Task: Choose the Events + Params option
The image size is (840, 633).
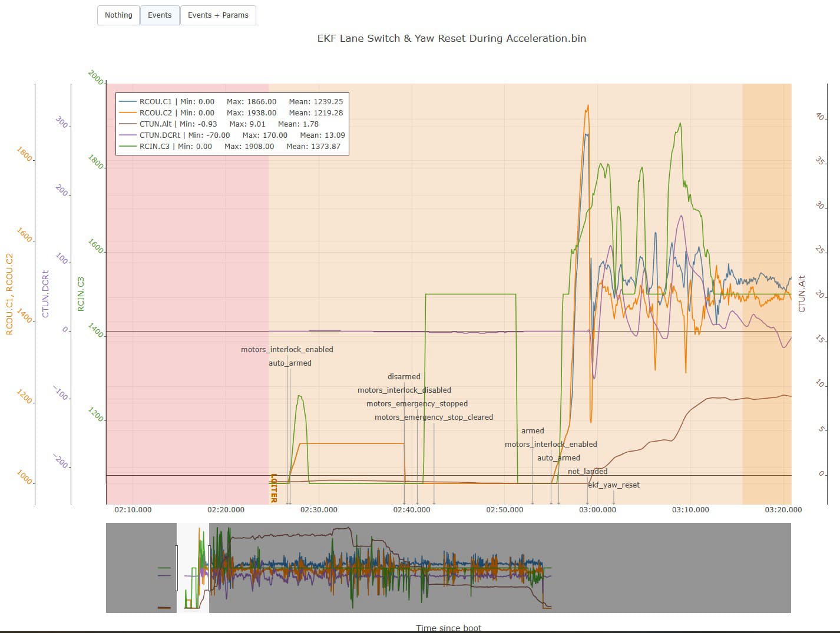Action: [x=218, y=15]
